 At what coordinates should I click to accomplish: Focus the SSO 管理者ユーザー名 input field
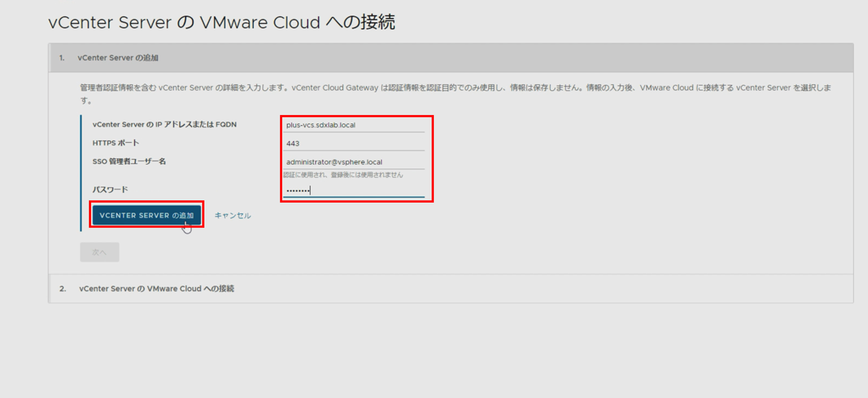coord(354,162)
